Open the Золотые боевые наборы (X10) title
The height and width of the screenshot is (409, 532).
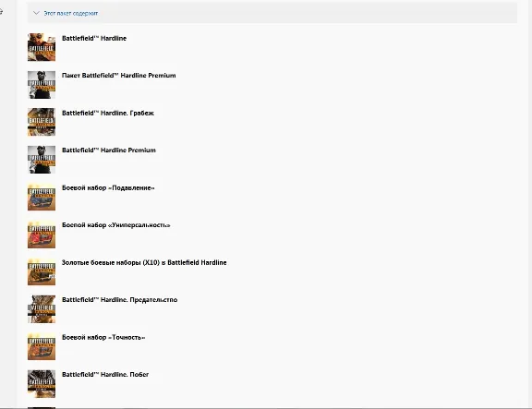click(144, 262)
